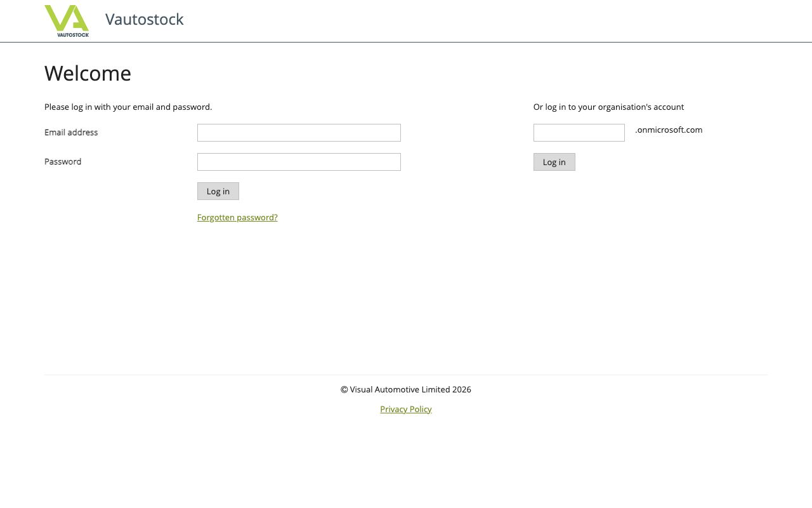Click 'Or log in to your organisation's account' text
812x508 pixels.
pos(609,107)
